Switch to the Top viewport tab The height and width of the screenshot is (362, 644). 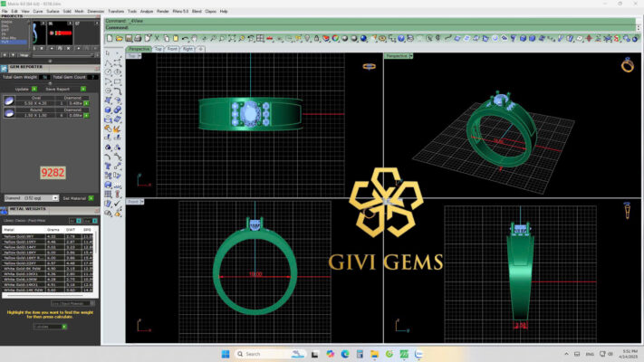pyautogui.click(x=159, y=49)
